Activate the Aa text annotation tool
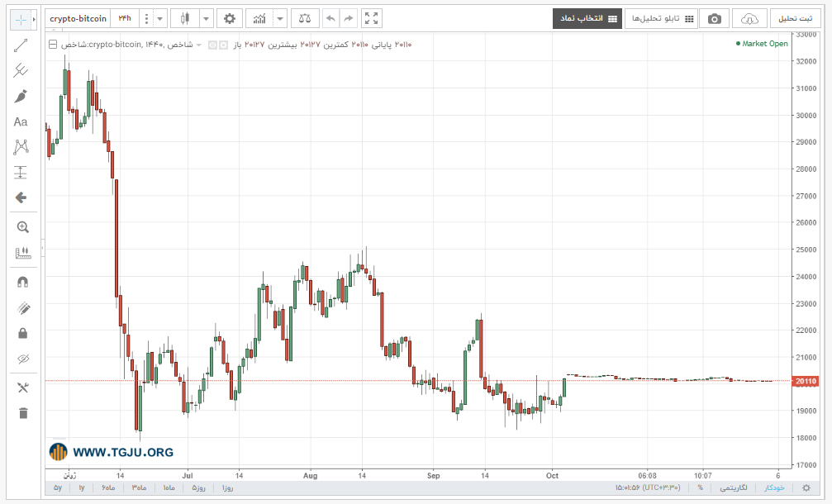 21,122
